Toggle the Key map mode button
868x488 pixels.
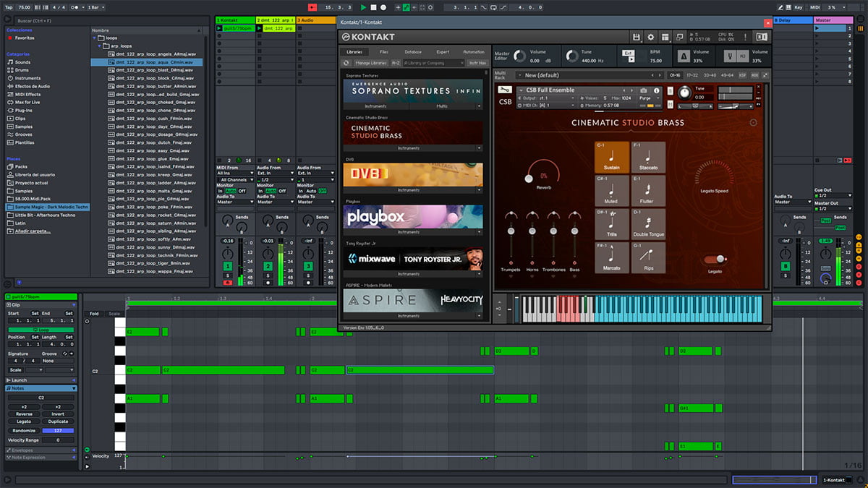797,7
